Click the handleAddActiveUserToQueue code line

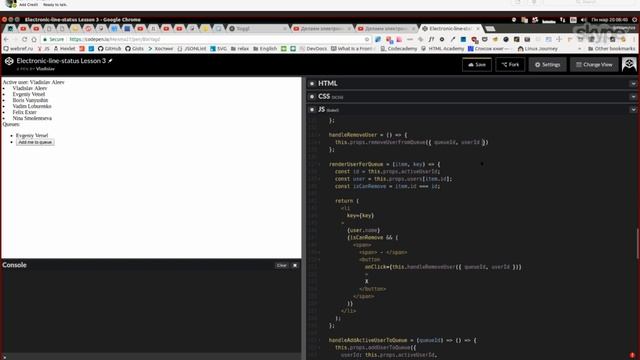click(x=402, y=340)
